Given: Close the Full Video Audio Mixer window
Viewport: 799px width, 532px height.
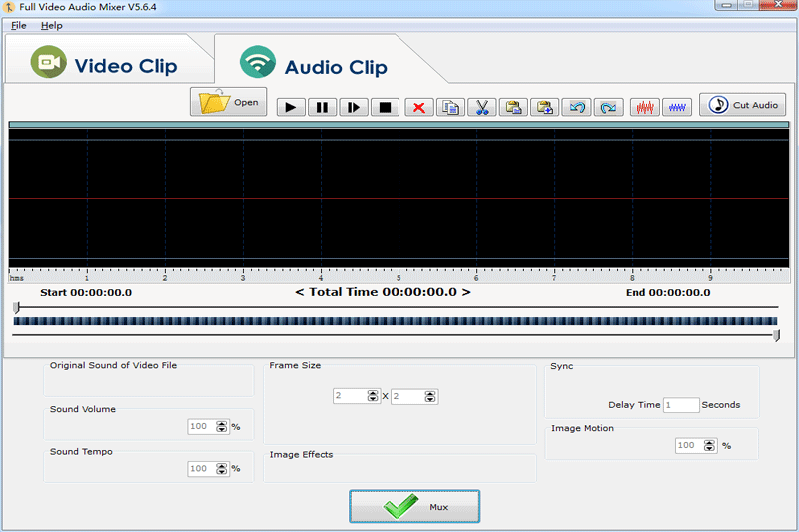Looking at the screenshot, I should point(778,5).
